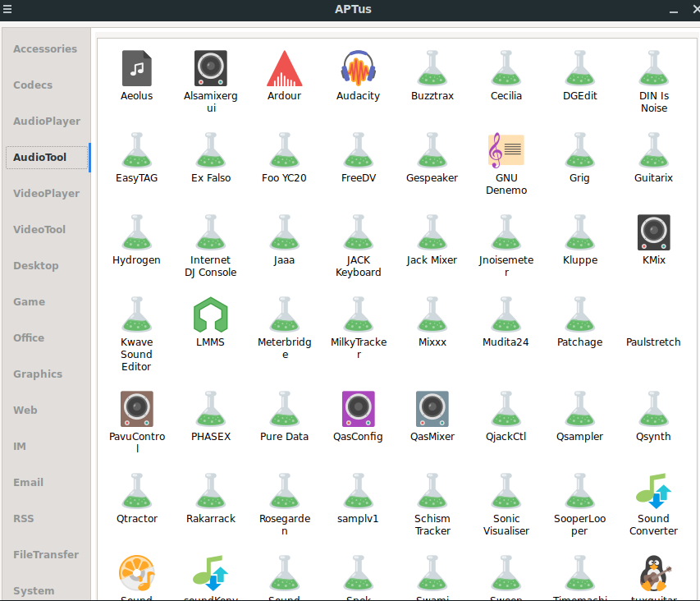Switch to the FileTransfer category
Screen dimensions: 700x601
click(46, 555)
